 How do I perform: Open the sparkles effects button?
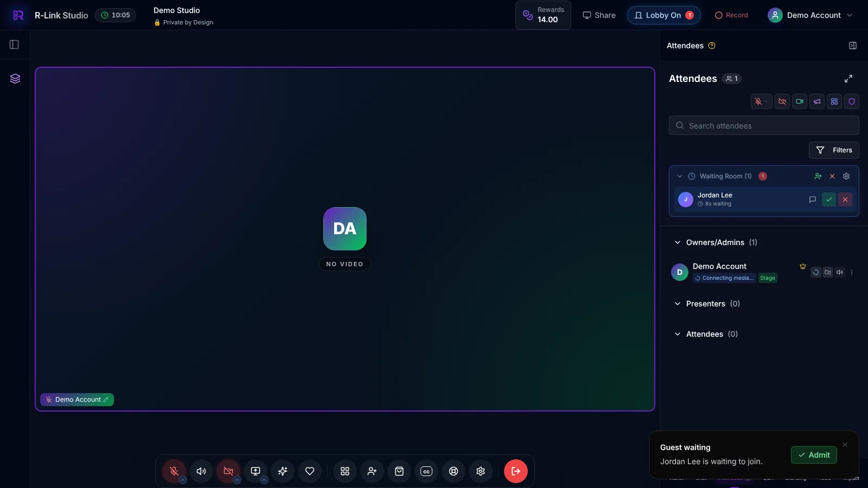click(283, 471)
